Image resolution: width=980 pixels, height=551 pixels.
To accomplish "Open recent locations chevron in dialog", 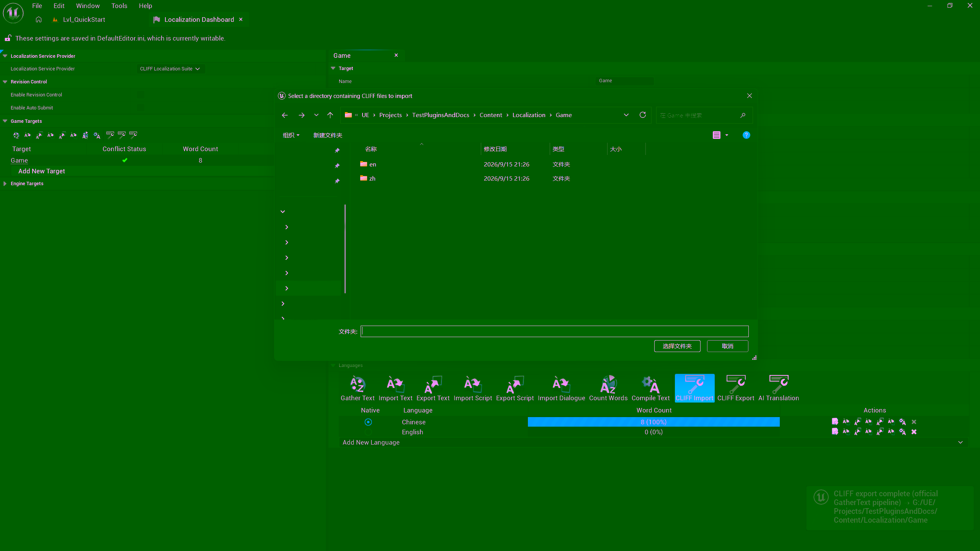I will click(x=316, y=115).
